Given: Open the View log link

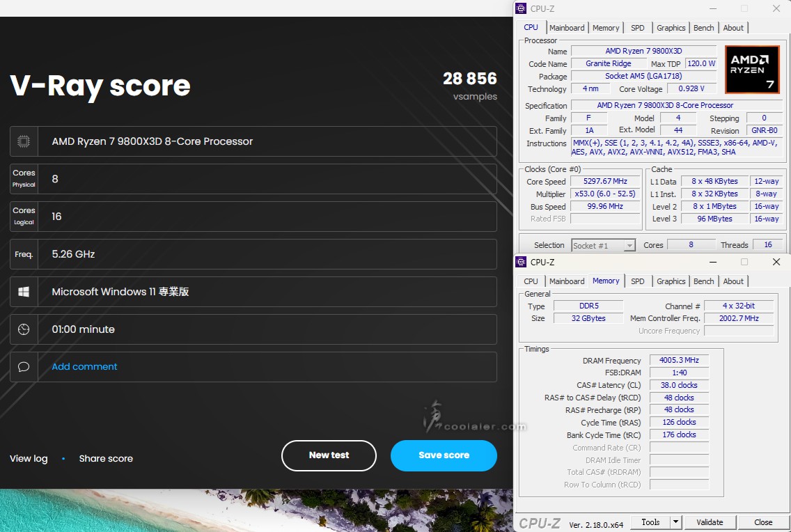Looking at the screenshot, I should tap(29, 458).
